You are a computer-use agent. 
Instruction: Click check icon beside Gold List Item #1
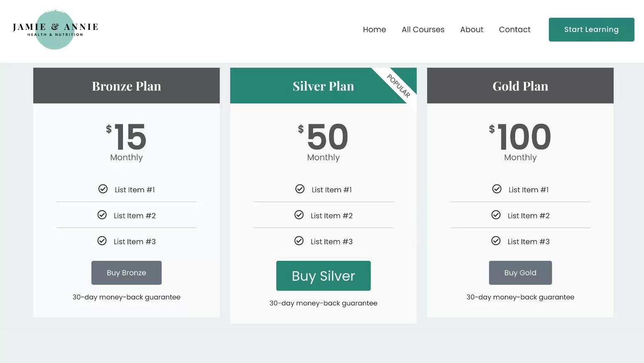click(497, 189)
